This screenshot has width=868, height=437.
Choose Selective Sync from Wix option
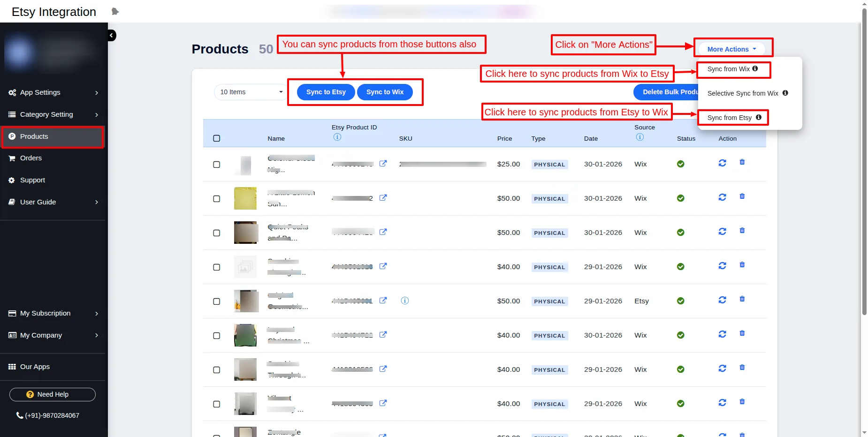(742, 93)
